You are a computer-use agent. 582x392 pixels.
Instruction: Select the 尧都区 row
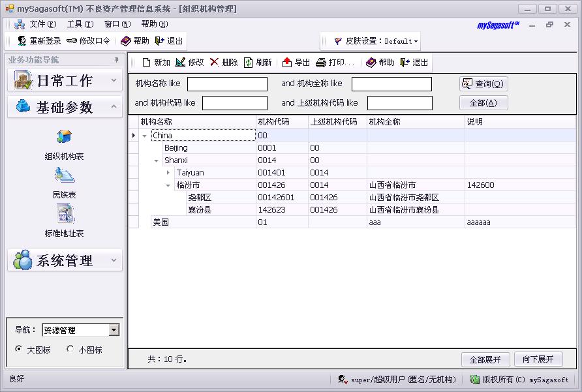(352, 197)
